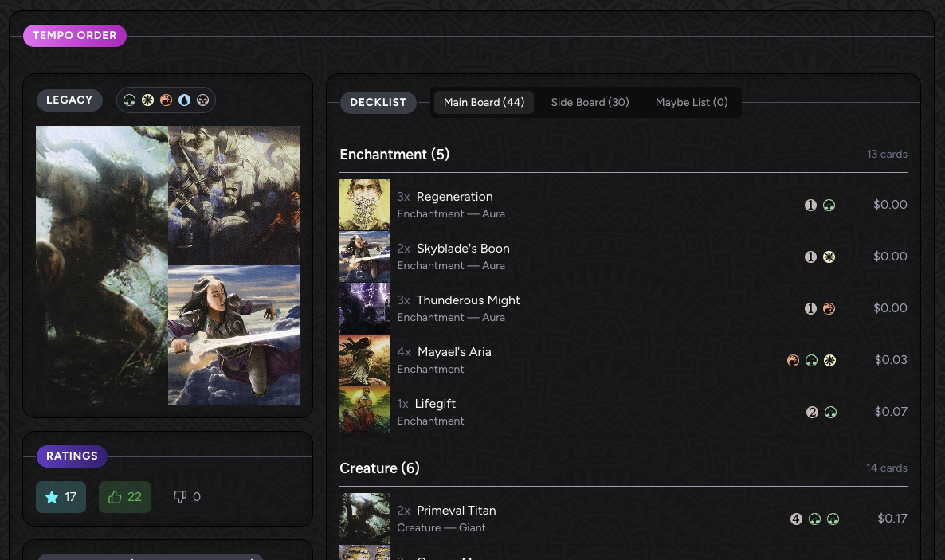The height and width of the screenshot is (560, 945).
Task: Click the Skyblade's Boon card name
Action: [463, 249]
